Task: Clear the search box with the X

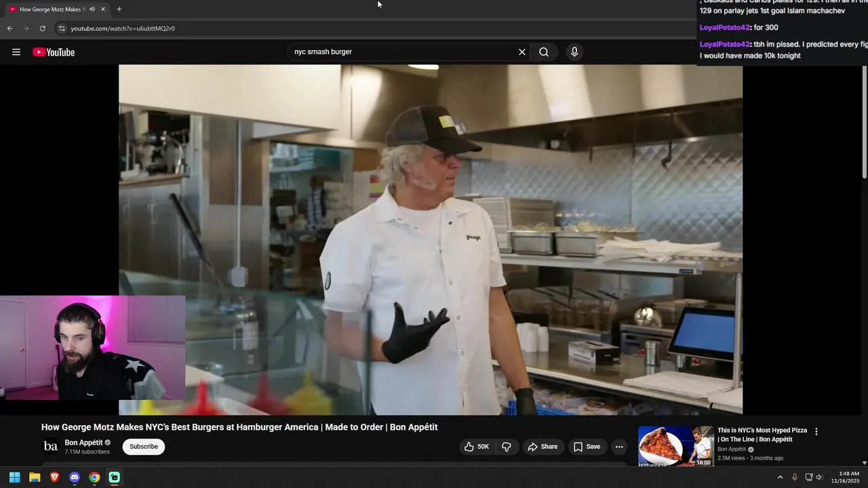Action: coord(522,52)
